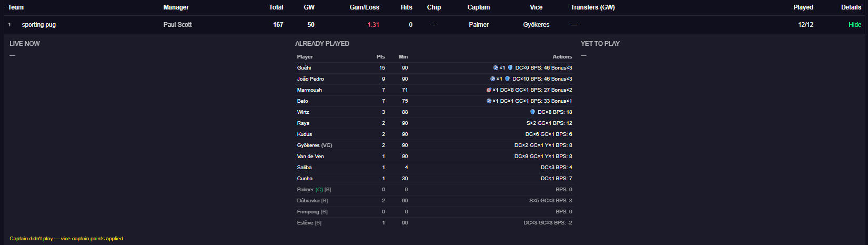Click the Manager column header
This screenshot has height=245, width=868.
click(176, 7)
